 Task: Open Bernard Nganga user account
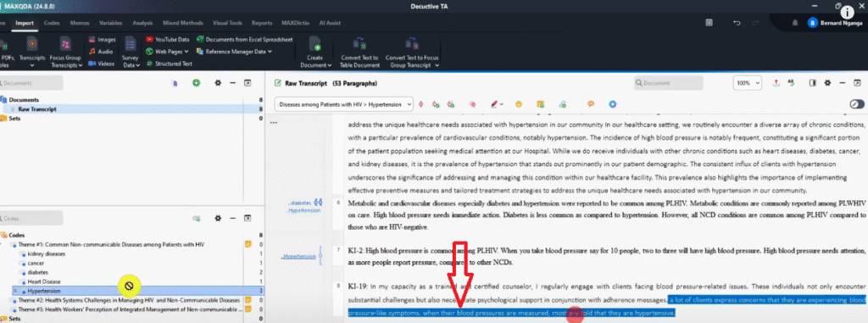[x=836, y=23]
